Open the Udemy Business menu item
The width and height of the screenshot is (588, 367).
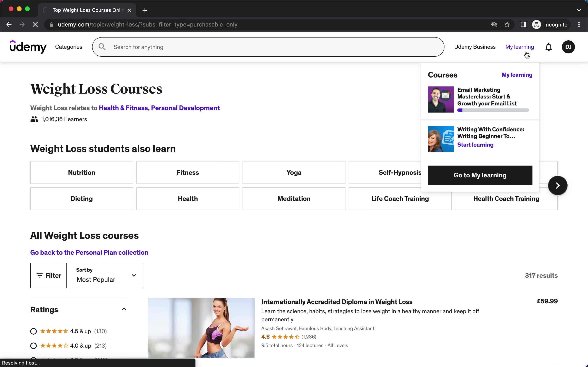474,46
